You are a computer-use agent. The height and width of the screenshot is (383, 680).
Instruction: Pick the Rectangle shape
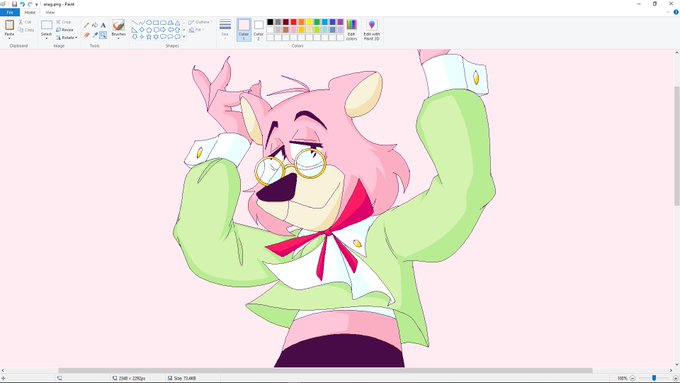156,23
